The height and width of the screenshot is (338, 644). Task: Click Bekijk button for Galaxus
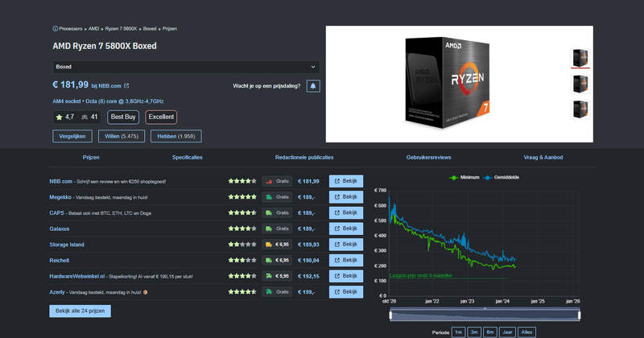346,229
